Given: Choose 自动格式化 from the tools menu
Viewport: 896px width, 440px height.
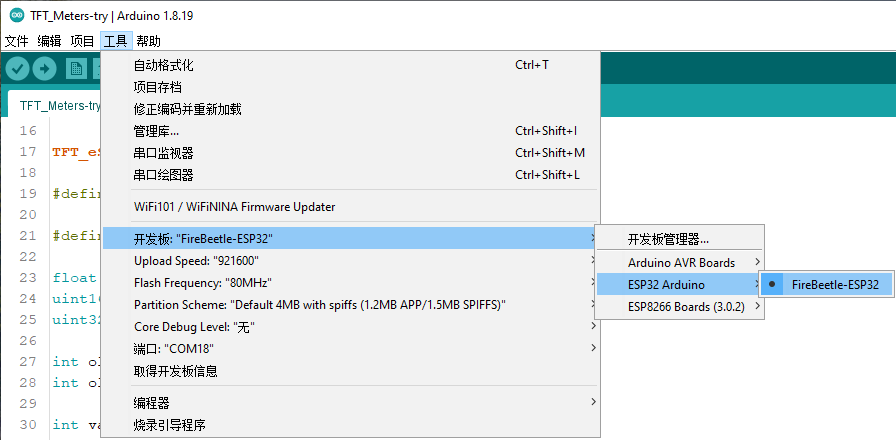Looking at the screenshot, I should (x=351, y=65).
